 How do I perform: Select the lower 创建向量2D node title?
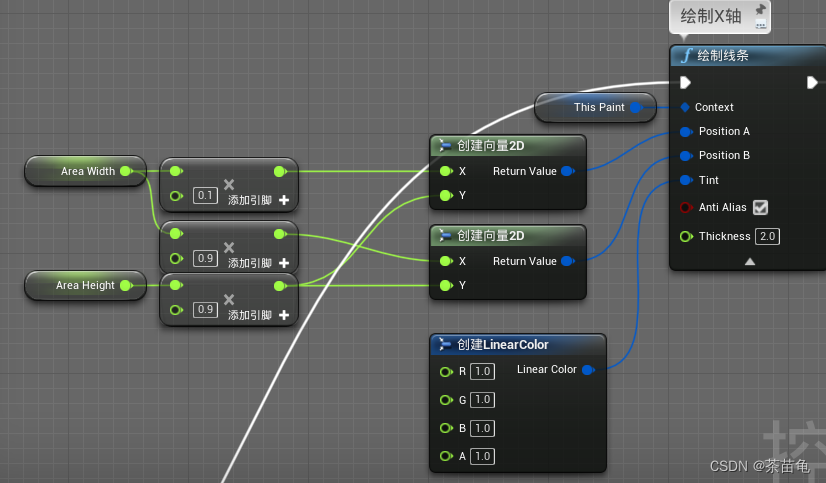point(490,236)
